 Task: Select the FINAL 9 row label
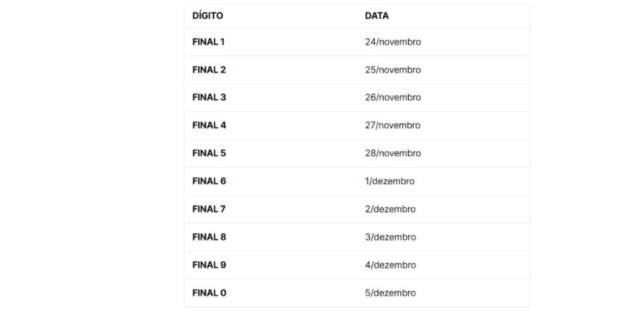[209, 265]
